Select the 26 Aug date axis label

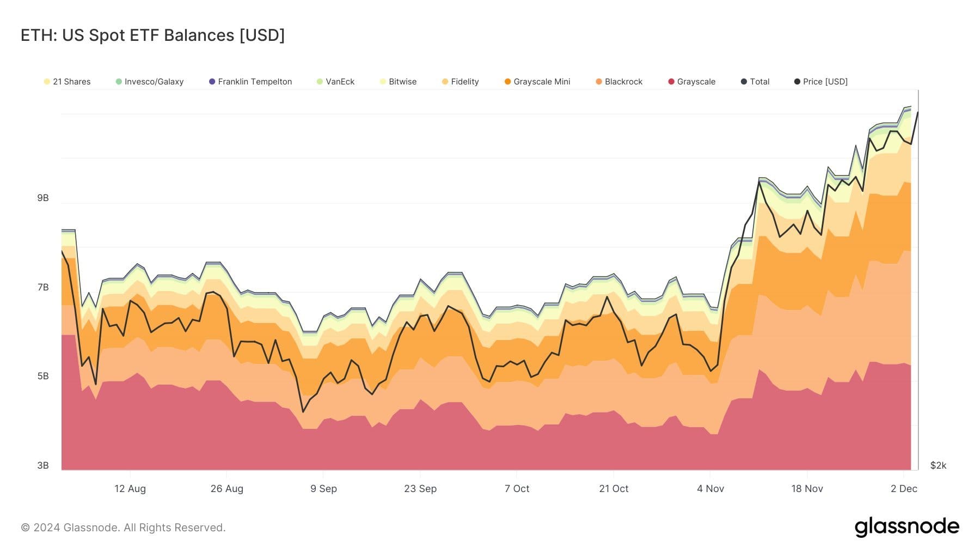pos(227,489)
